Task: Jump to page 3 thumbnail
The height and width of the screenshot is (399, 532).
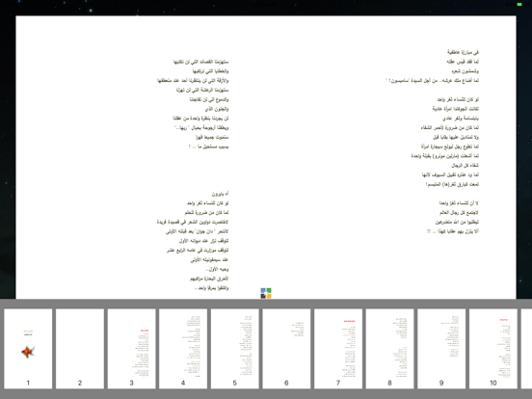Action: point(132,349)
